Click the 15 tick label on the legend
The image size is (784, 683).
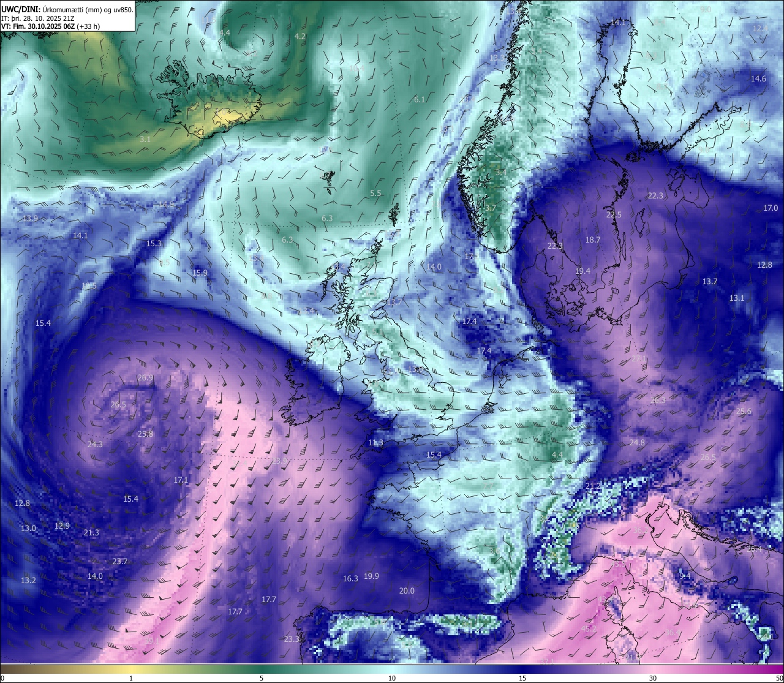pos(522,678)
